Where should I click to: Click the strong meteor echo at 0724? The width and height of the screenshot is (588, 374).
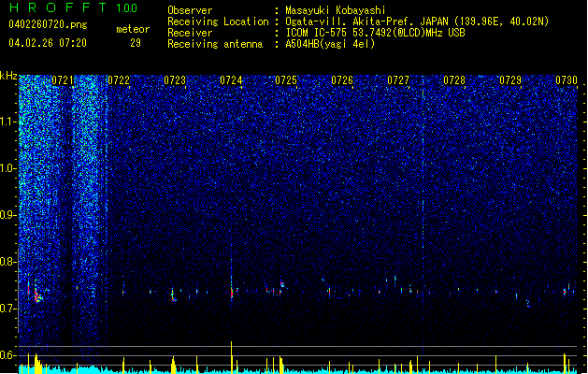pos(232,291)
